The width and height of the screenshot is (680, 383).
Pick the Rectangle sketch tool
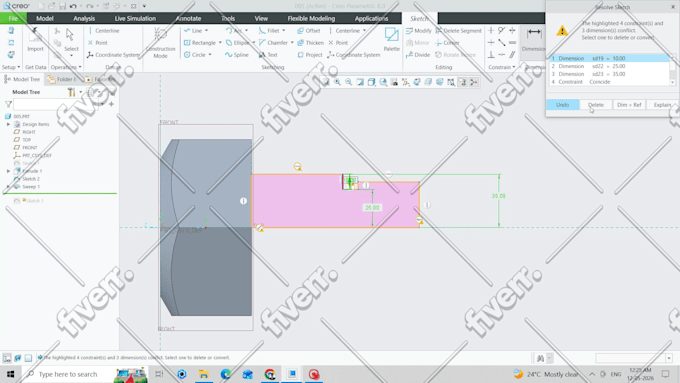[200, 43]
